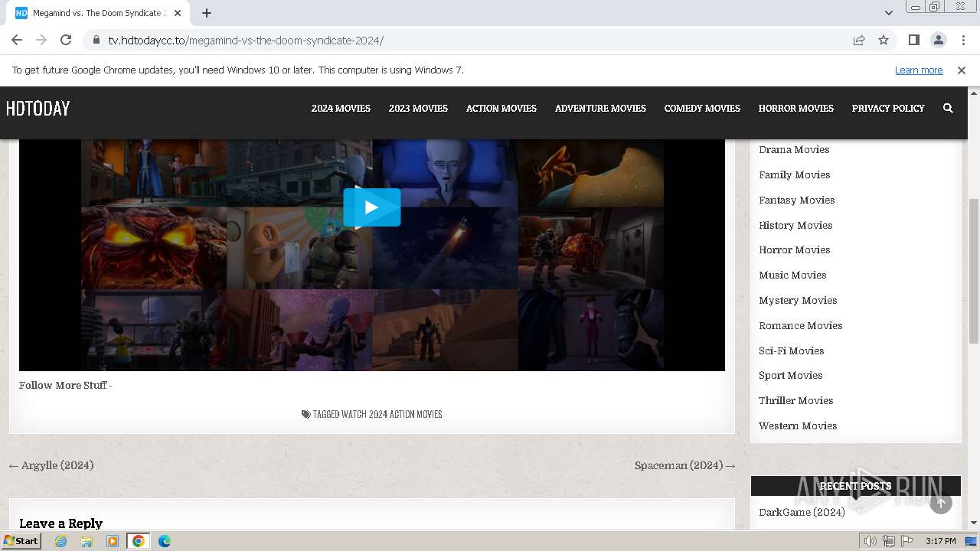This screenshot has height=551, width=980.
Task: Click the taskbar clock 3:17 PM
Action: [941, 541]
